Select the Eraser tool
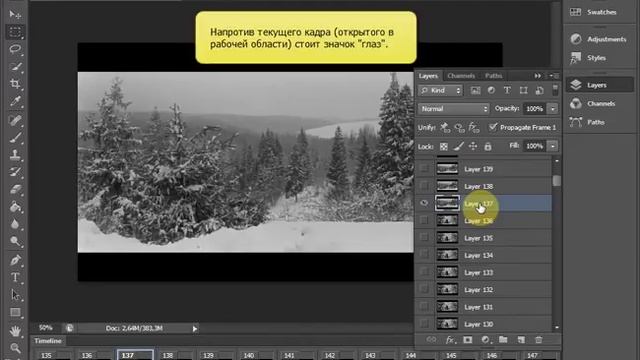The image size is (640, 360). pyautogui.click(x=15, y=189)
